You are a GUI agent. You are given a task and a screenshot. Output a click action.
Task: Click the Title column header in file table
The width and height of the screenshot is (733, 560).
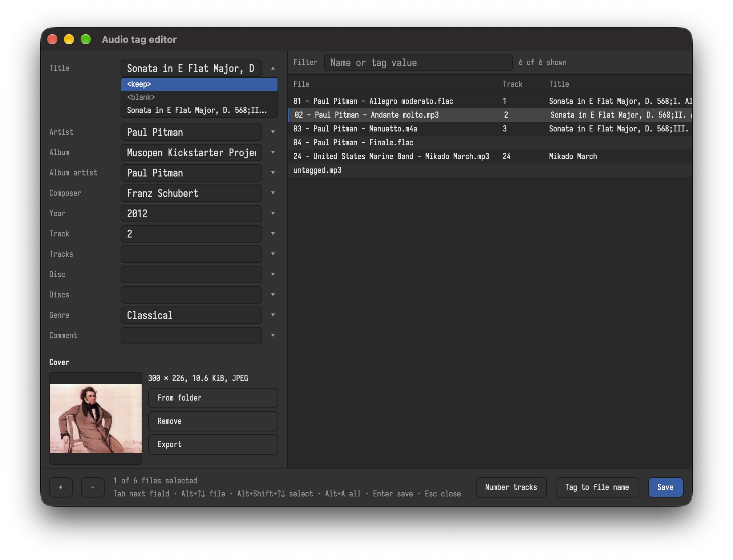(x=559, y=84)
